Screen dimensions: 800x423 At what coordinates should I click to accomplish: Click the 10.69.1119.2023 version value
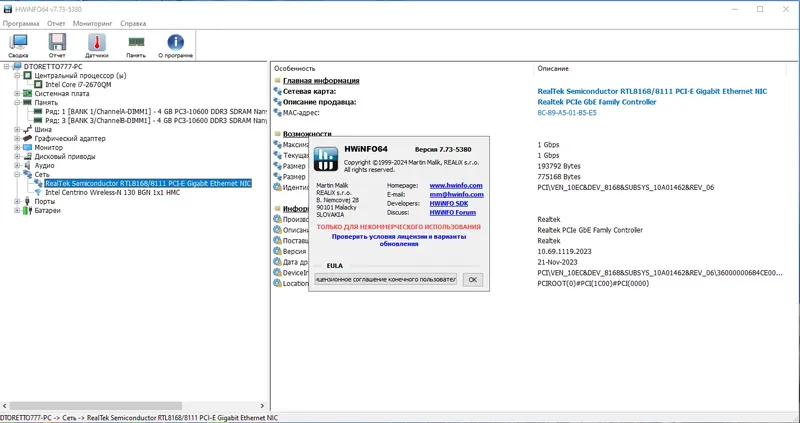564,251
